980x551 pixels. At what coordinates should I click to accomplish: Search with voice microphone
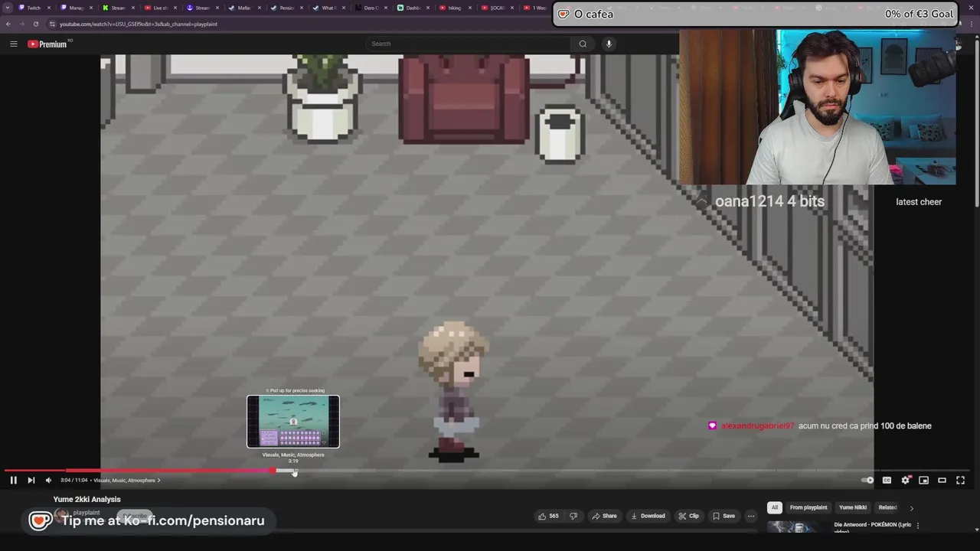click(609, 44)
